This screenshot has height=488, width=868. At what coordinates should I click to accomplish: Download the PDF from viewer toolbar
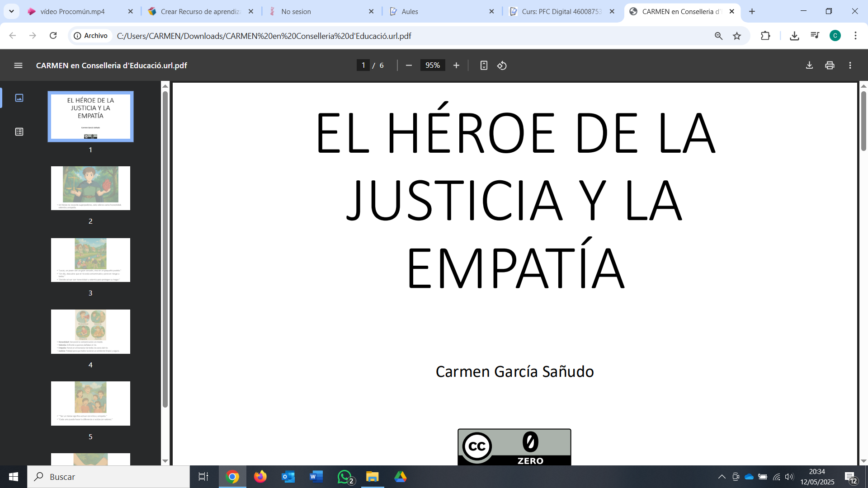coord(809,66)
